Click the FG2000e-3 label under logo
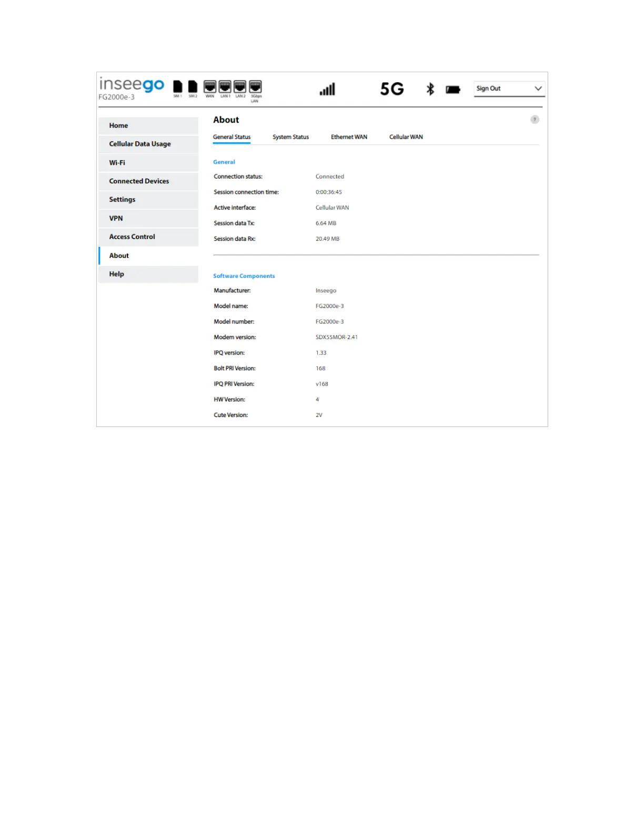This screenshot has height=834, width=644. 117,97
